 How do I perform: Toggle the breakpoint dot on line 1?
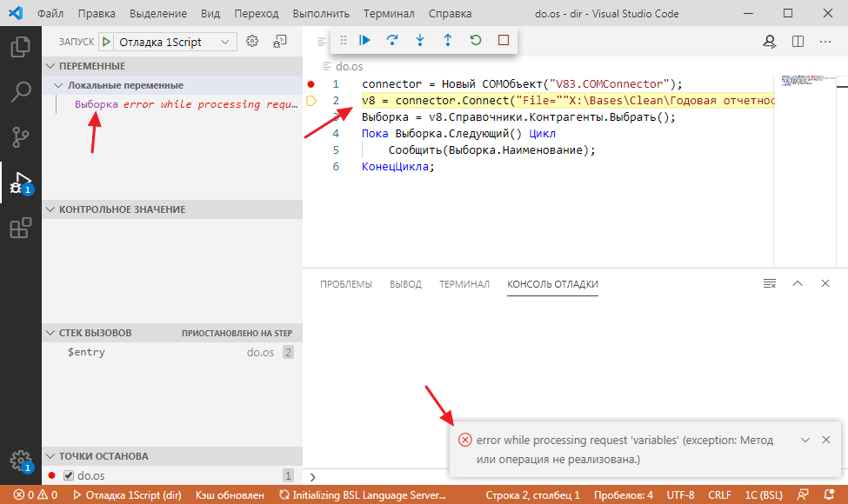coord(310,84)
